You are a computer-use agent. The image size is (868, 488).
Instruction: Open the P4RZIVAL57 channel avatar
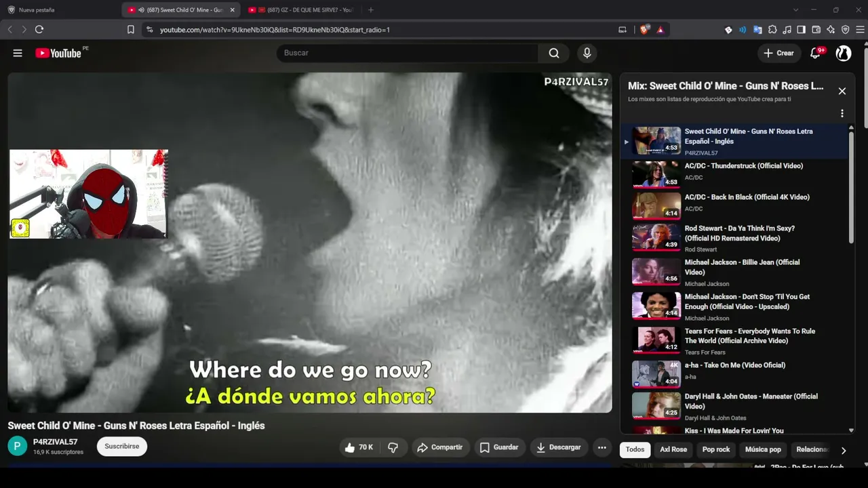(x=18, y=446)
